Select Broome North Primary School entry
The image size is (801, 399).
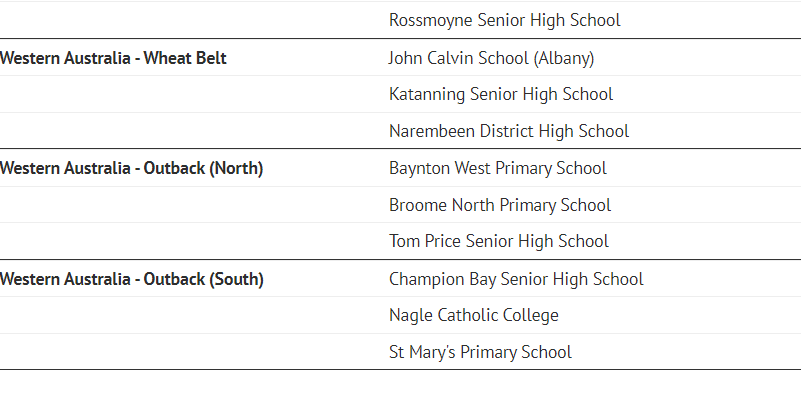tap(500, 205)
